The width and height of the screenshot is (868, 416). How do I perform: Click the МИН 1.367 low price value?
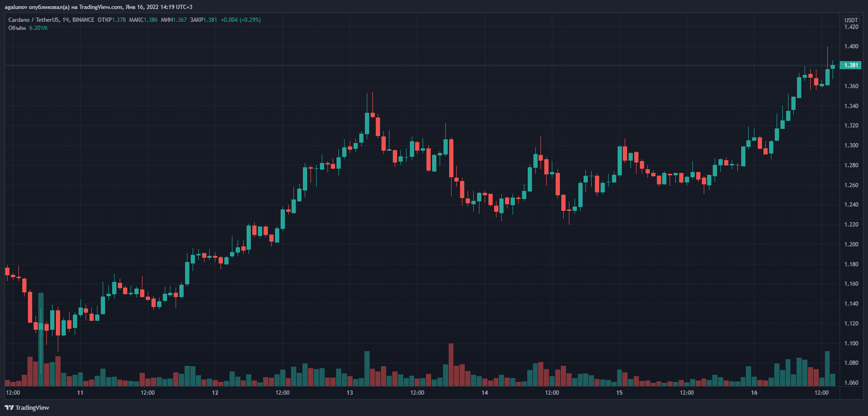click(x=174, y=20)
